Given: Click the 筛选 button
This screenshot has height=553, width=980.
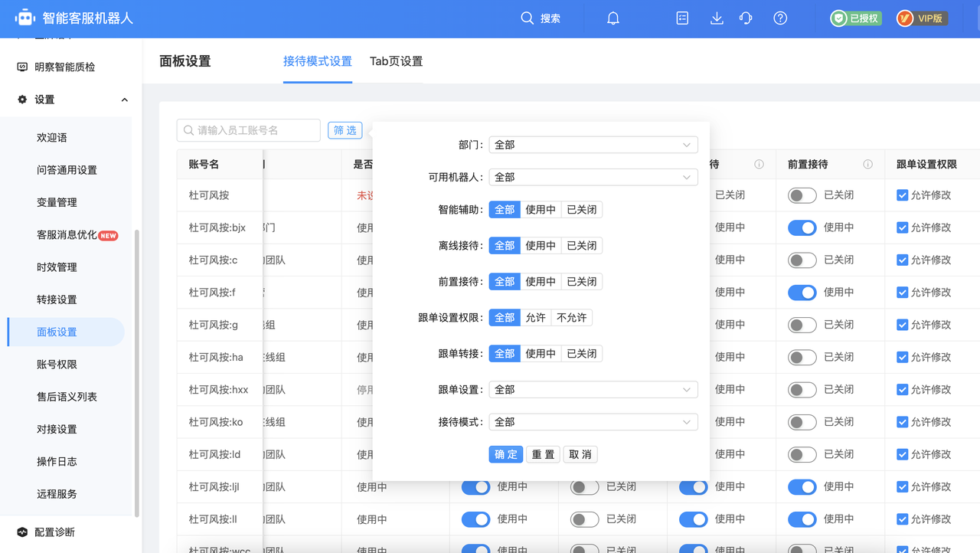Looking at the screenshot, I should tap(345, 131).
